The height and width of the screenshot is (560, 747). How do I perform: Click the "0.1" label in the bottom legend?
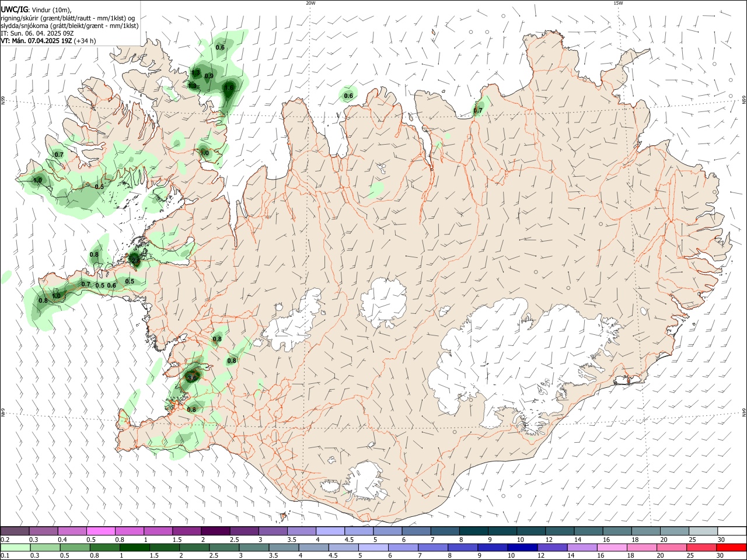pyautogui.click(x=4, y=556)
